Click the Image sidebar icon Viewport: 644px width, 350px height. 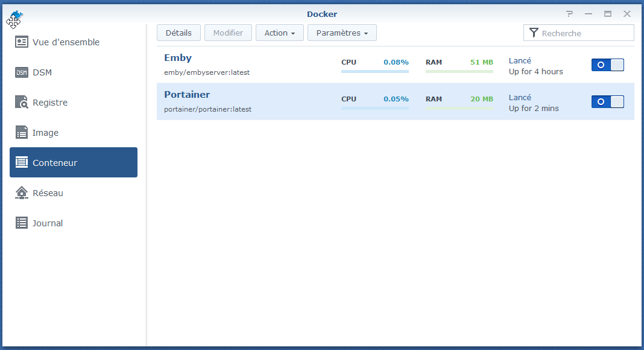[x=21, y=132]
